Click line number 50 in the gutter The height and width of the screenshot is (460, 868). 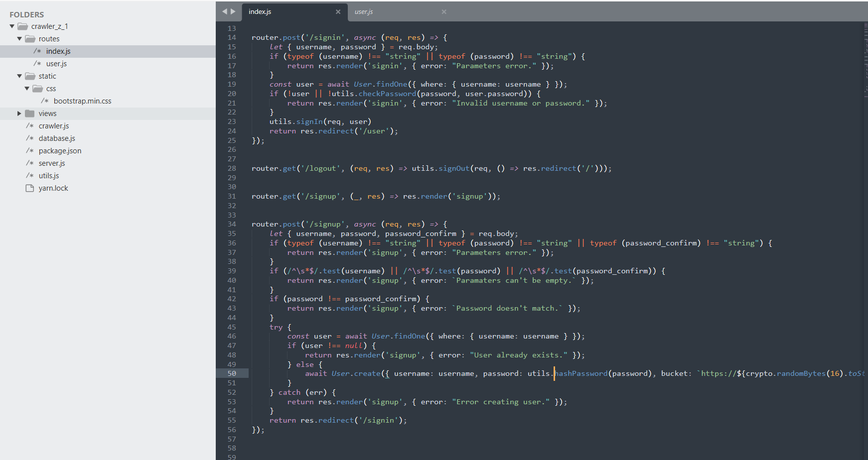point(232,373)
